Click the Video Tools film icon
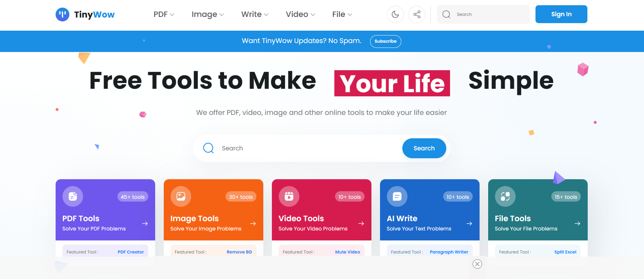Screen dimensions: 644x279 point(289,196)
